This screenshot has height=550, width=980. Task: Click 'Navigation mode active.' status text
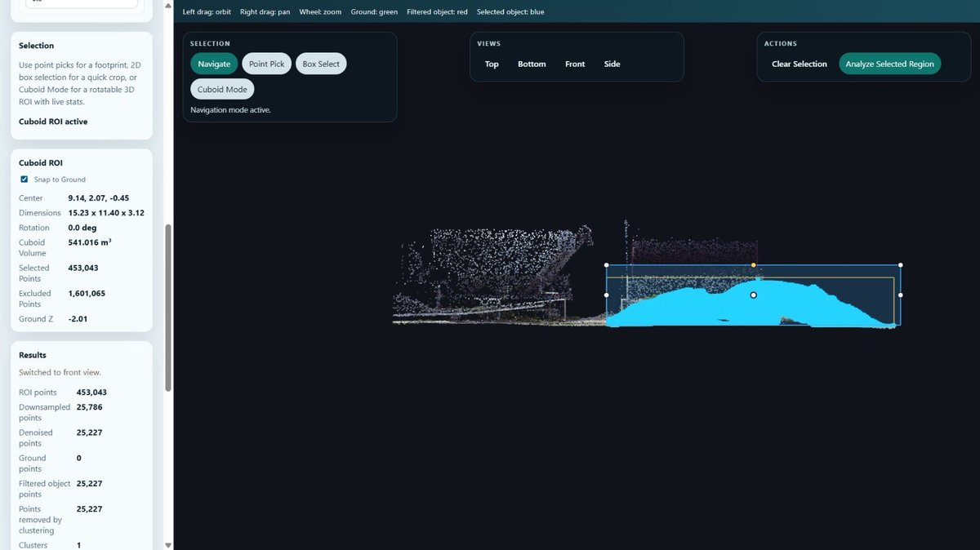(230, 109)
